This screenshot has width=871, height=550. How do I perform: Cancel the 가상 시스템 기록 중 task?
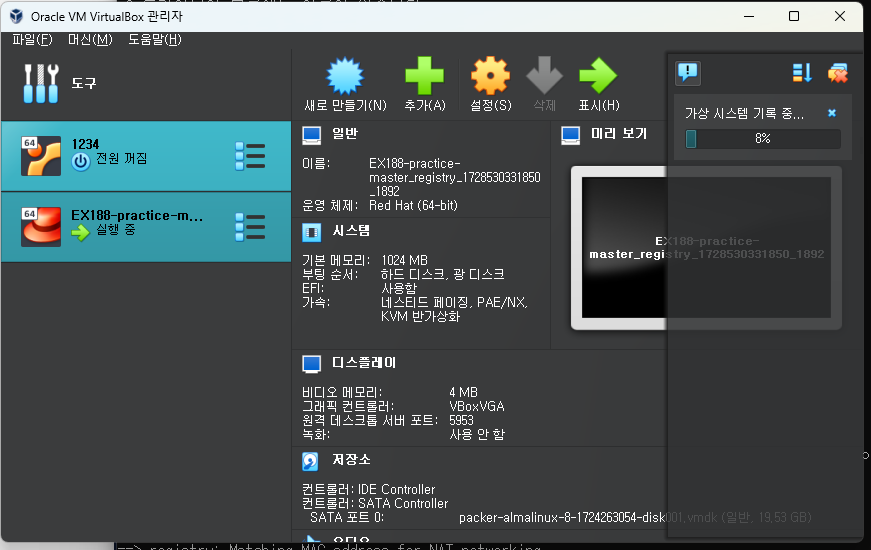[832, 113]
